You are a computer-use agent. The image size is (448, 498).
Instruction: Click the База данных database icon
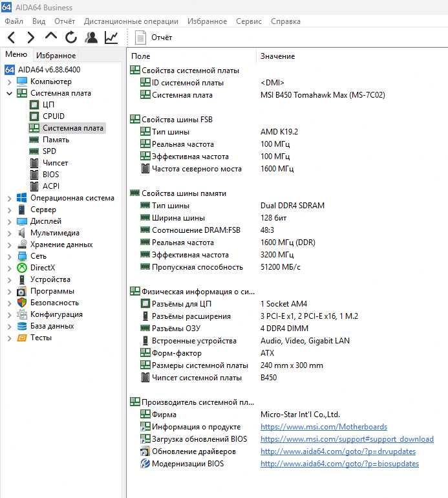point(22,326)
